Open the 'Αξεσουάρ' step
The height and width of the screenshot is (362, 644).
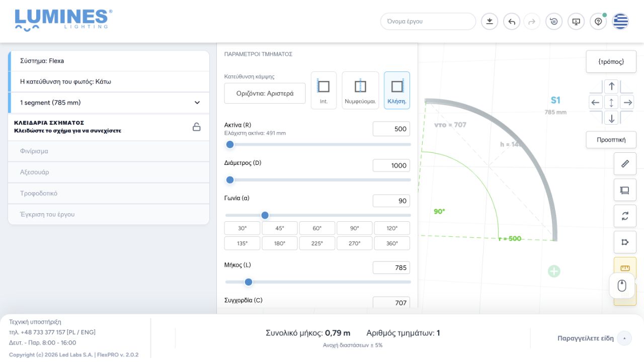(x=109, y=172)
